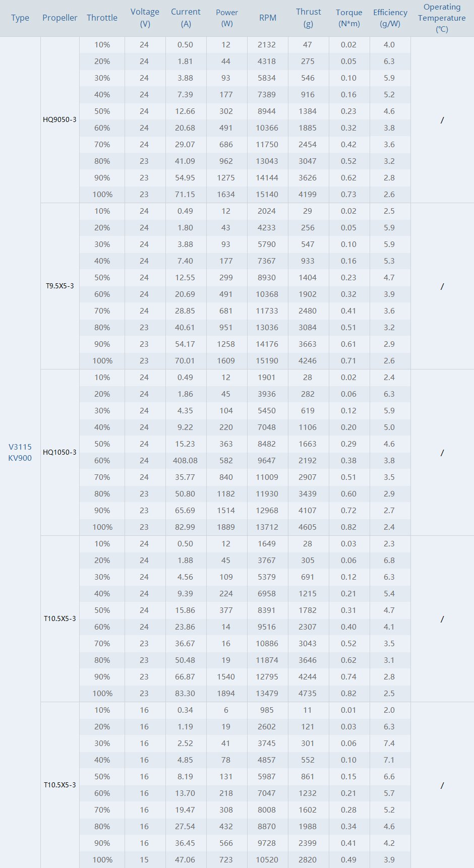Click the Voltage (V) column header

point(145,18)
